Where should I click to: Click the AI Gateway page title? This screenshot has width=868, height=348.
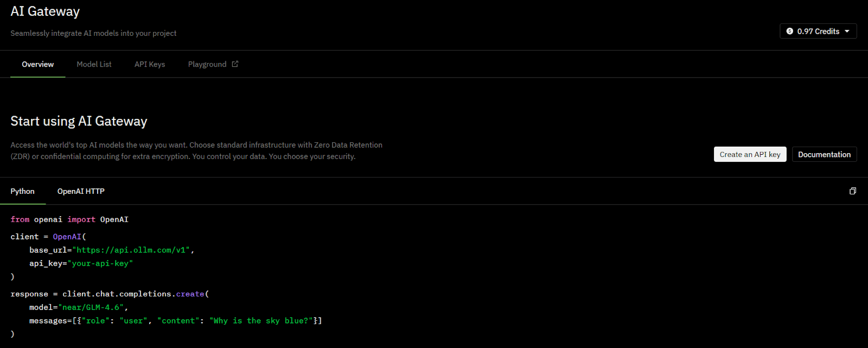[x=45, y=11]
